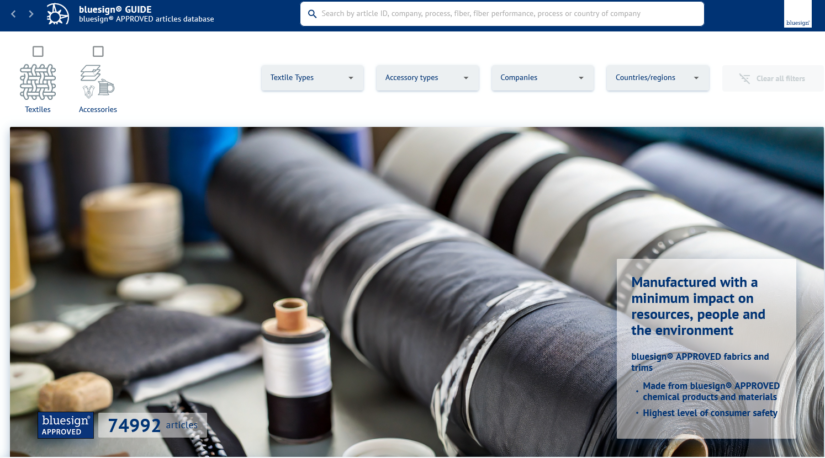Click the bluesign APPROVED badge on banner
825x458 pixels.
pos(65,425)
